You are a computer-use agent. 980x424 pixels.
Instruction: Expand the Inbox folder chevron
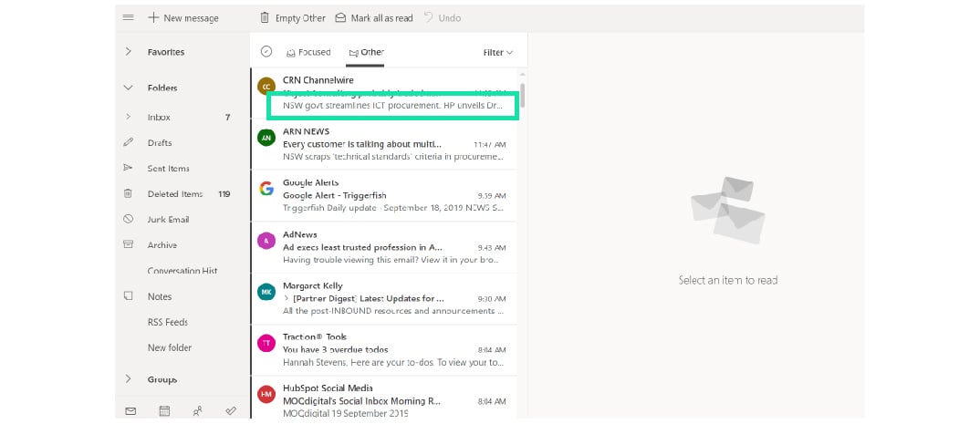[128, 117]
